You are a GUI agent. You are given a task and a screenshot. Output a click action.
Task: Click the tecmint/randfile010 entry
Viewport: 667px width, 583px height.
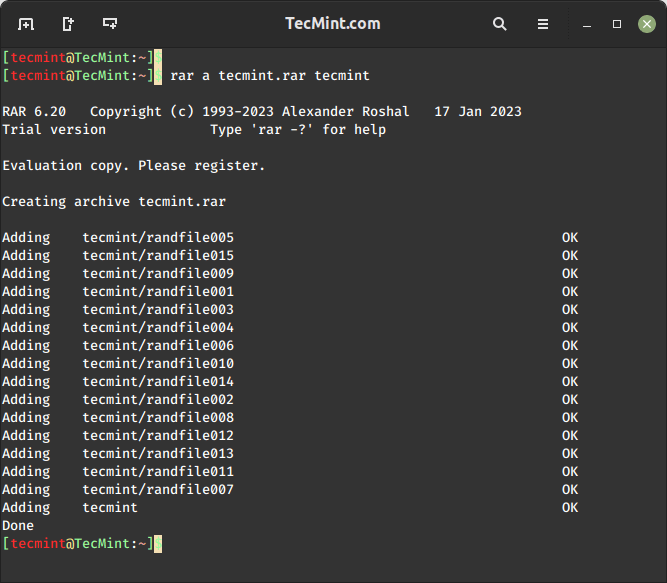[158, 364]
